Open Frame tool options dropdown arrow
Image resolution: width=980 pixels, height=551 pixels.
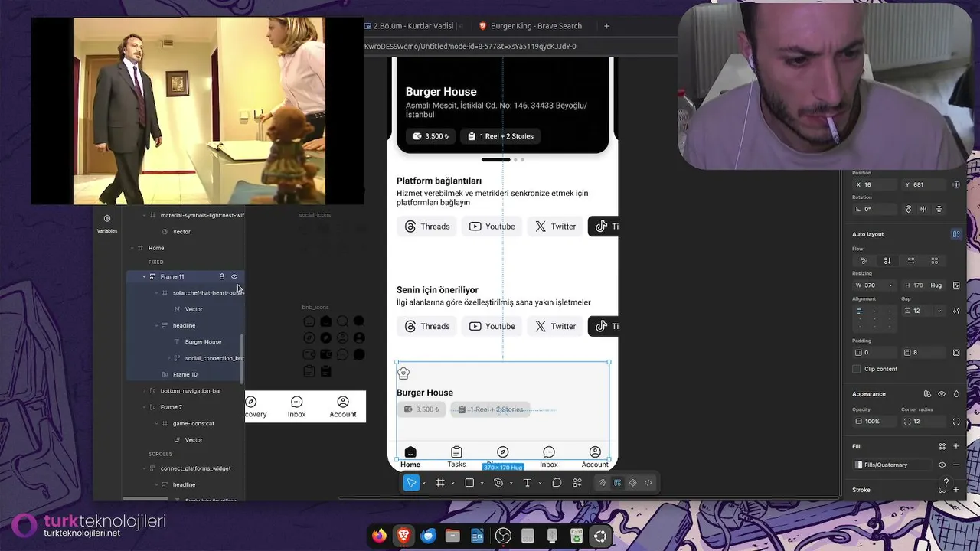coord(452,483)
